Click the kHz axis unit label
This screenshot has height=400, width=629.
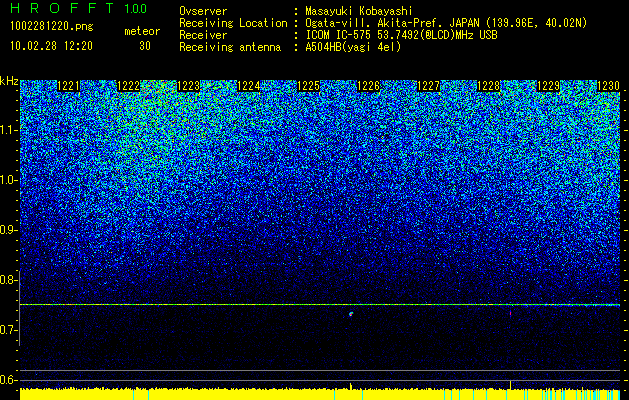click(9, 81)
